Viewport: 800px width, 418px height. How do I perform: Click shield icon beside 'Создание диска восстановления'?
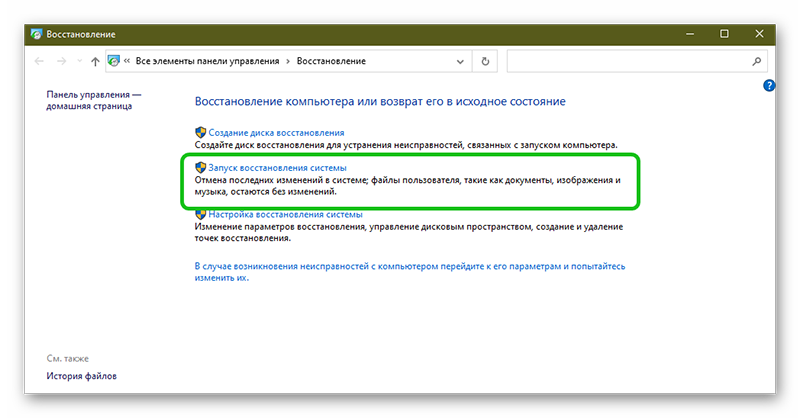[x=201, y=132]
